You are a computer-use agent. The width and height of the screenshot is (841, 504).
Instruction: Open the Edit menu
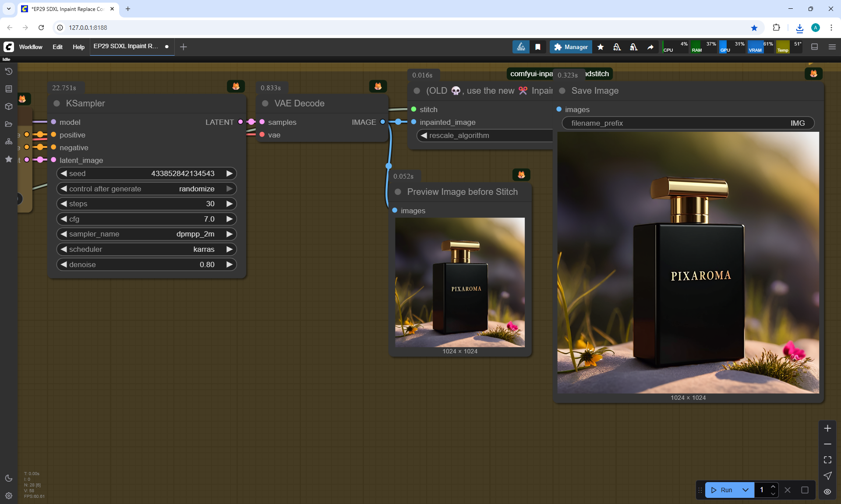coord(57,47)
